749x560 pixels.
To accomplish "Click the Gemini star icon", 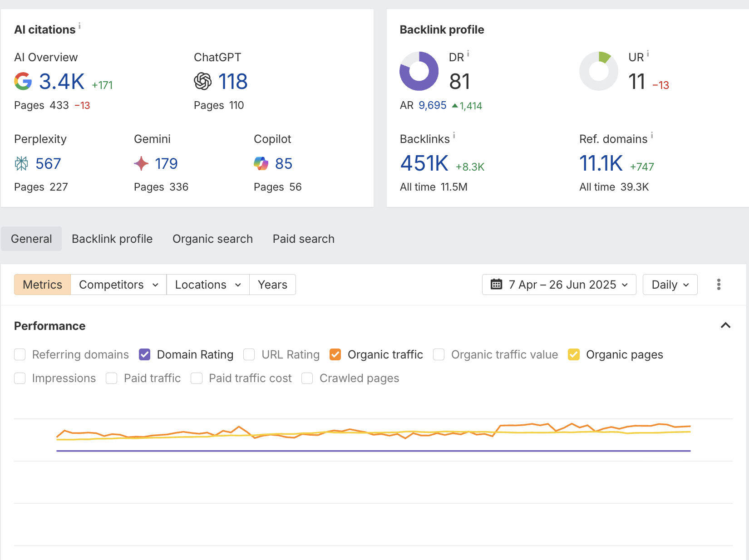I will pyautogui.click(x=141, y=163).
